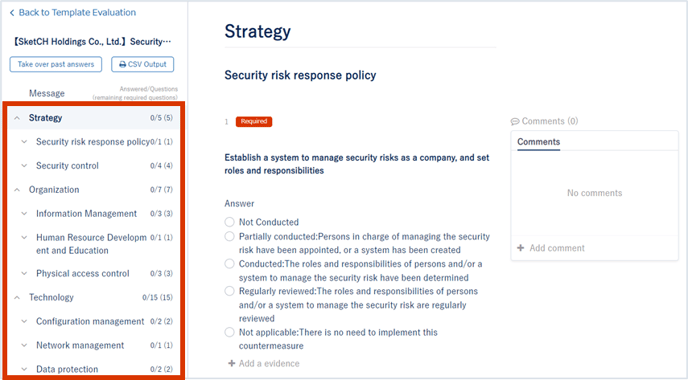
Task: Click the speech bubble icon by Comments (0)
Action: tap(515, 122)
